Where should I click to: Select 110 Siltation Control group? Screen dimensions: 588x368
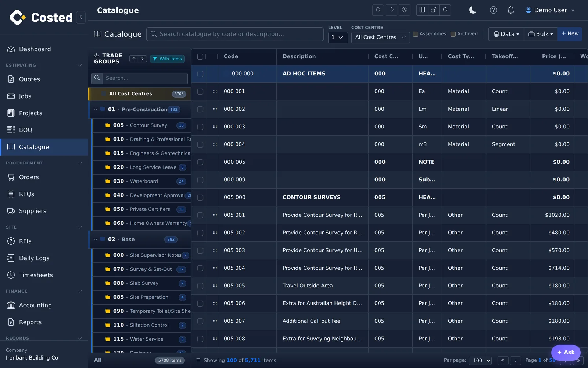click(x=142, y=325)
